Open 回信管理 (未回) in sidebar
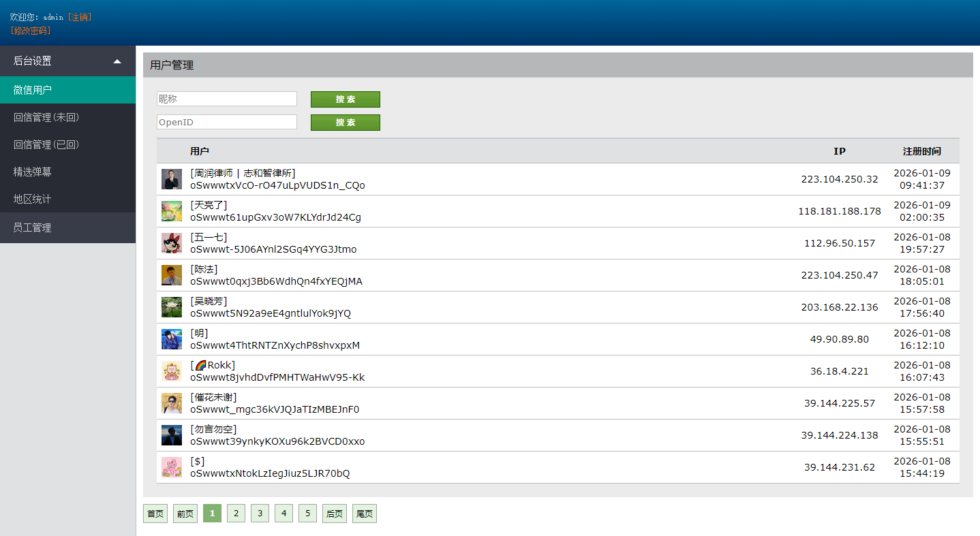The image size is (980, 536). [x=46, y=117]
